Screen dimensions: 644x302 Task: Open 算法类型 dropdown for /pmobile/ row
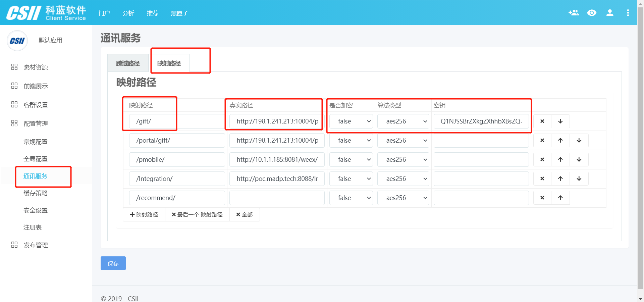point(404,159)
